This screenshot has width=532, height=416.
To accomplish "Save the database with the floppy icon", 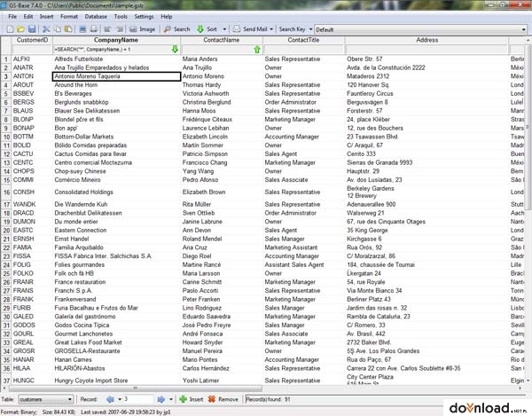I will 32,29.
